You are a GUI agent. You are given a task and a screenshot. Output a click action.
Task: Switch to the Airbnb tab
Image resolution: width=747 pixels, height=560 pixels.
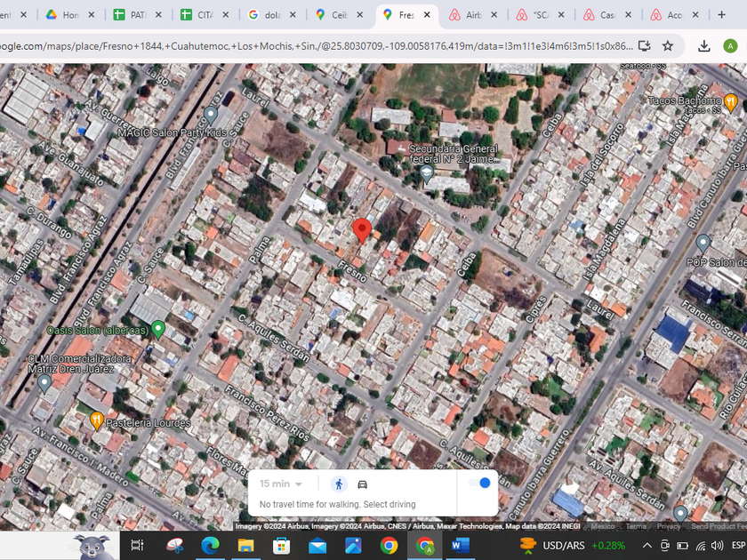click(x=472, y=15)
